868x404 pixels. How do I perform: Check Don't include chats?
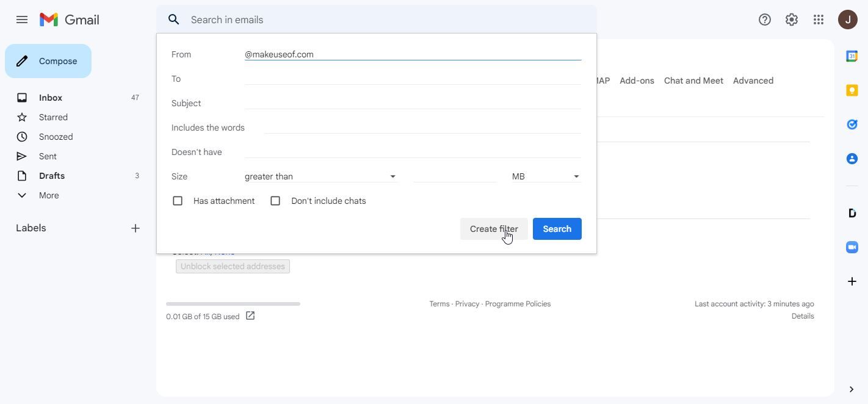pos(275,200)
